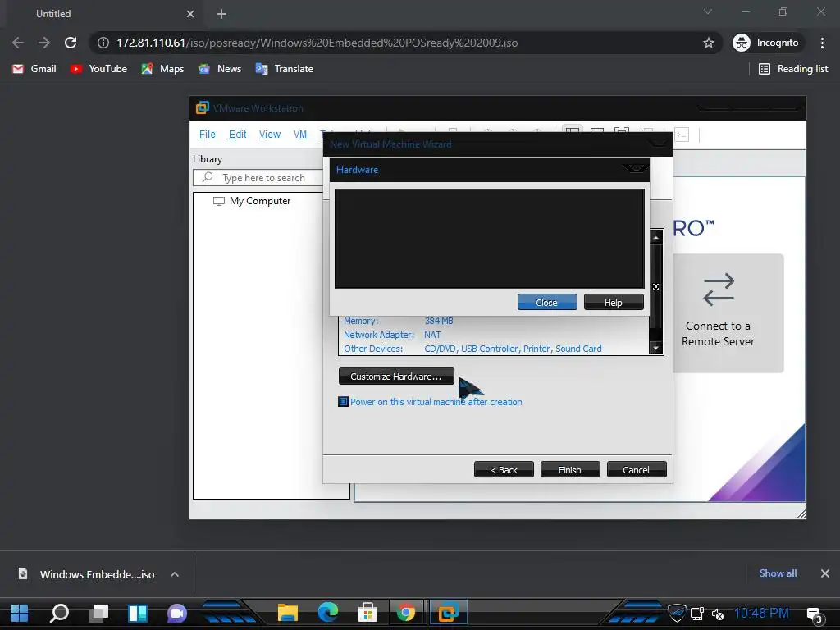Click the 'NAT' network adapter value
840x630 pixels.
(x=432, y=335)
